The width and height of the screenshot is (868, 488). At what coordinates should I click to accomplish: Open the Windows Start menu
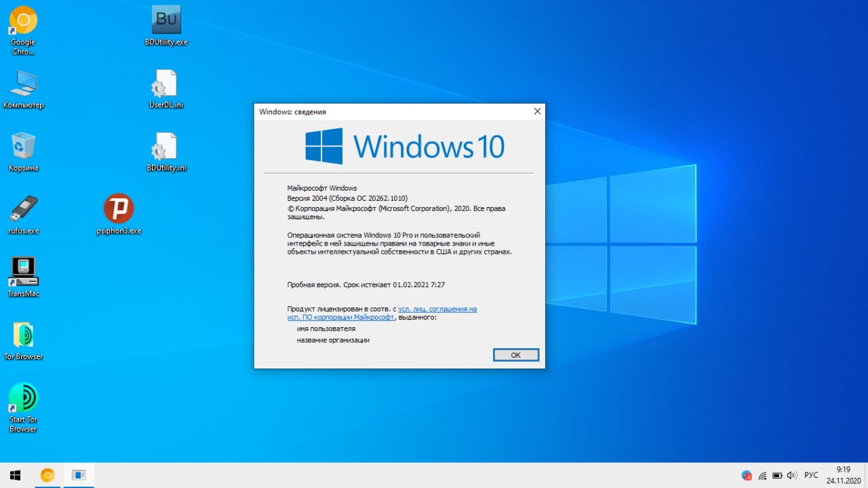click(15, 475)
